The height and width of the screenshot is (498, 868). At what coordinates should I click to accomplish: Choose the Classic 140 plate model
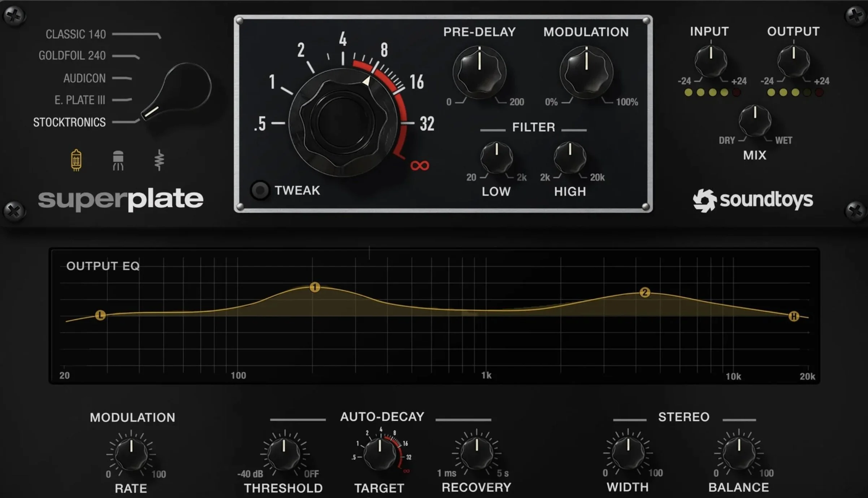(x=76, y=34)
